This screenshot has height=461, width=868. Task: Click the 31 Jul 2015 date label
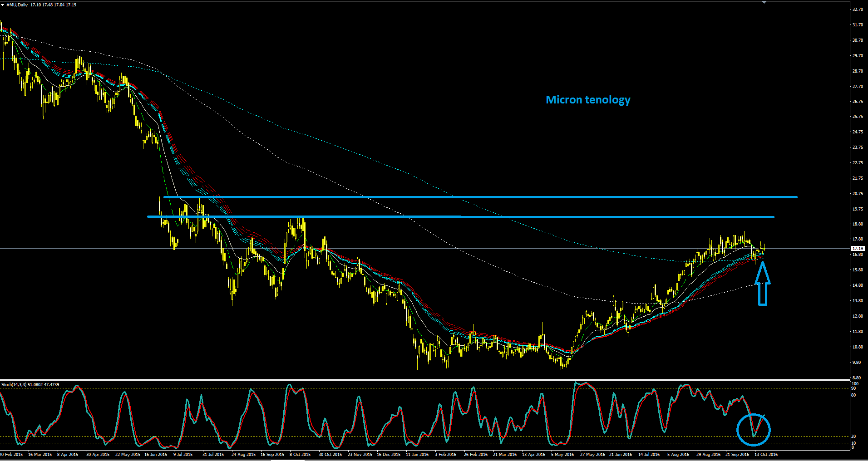click(213, 455)
